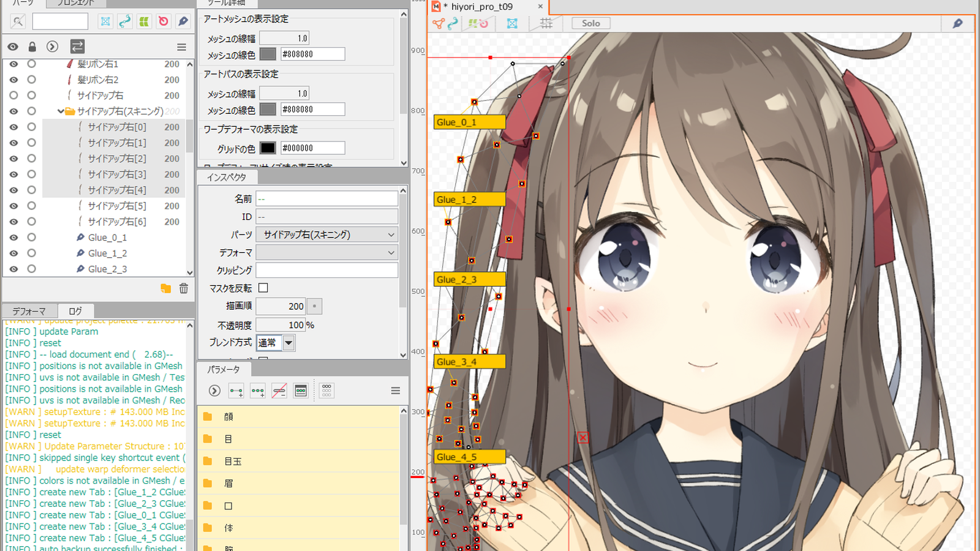Select the インスペクタ tab
980x551 pixels.
click(x=227, y=177)
